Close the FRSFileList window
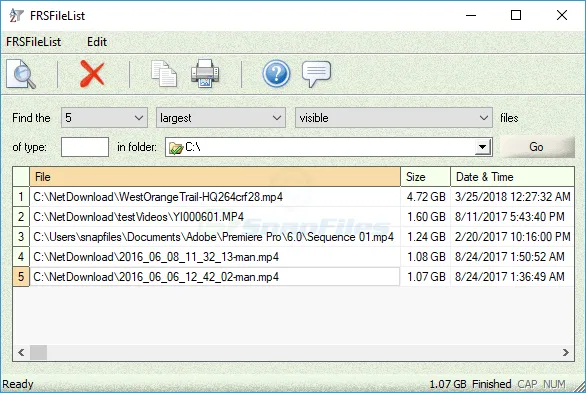Viewport: 586px width, 393px height. point(562,15)
